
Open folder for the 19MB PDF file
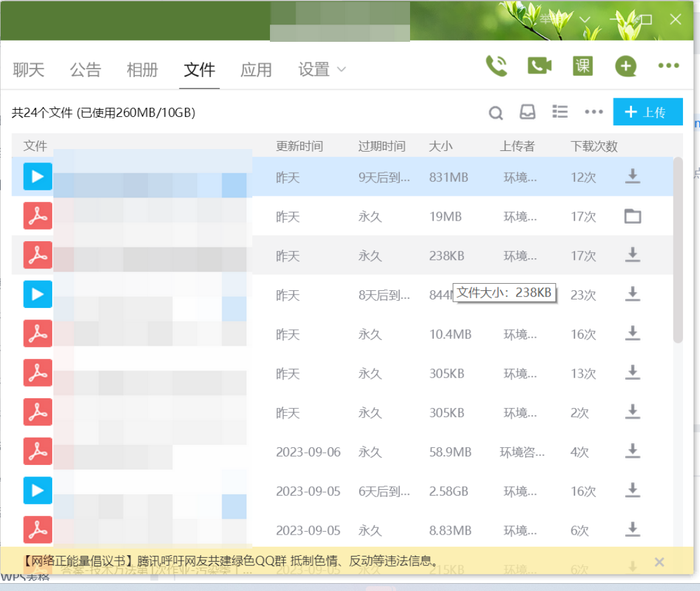tap(633, 216)
